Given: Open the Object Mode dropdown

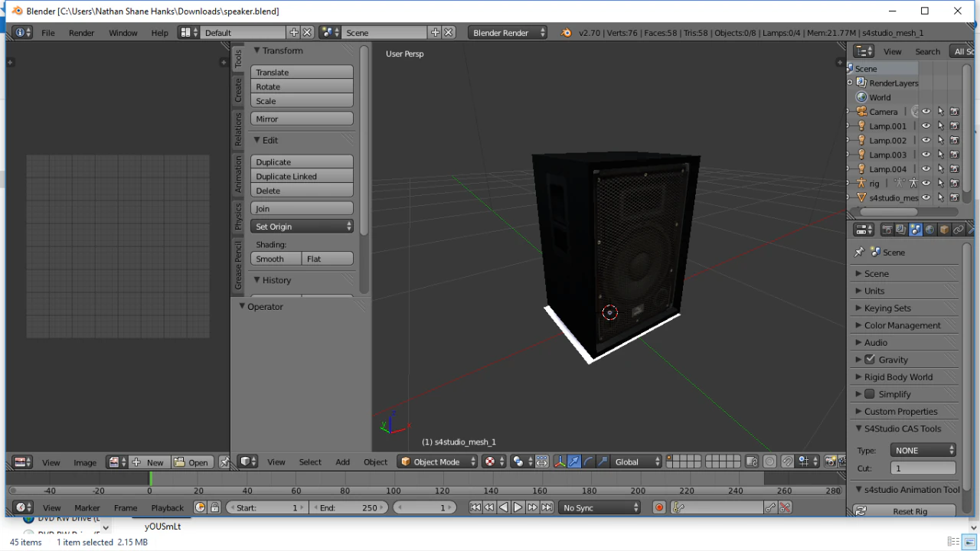Looking at the screenshot, I should [437, 461].
